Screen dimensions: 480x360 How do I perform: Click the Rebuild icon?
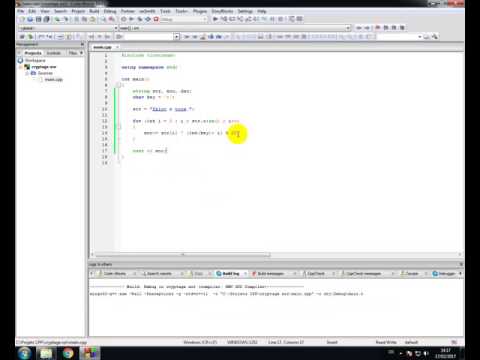(148, 19)
